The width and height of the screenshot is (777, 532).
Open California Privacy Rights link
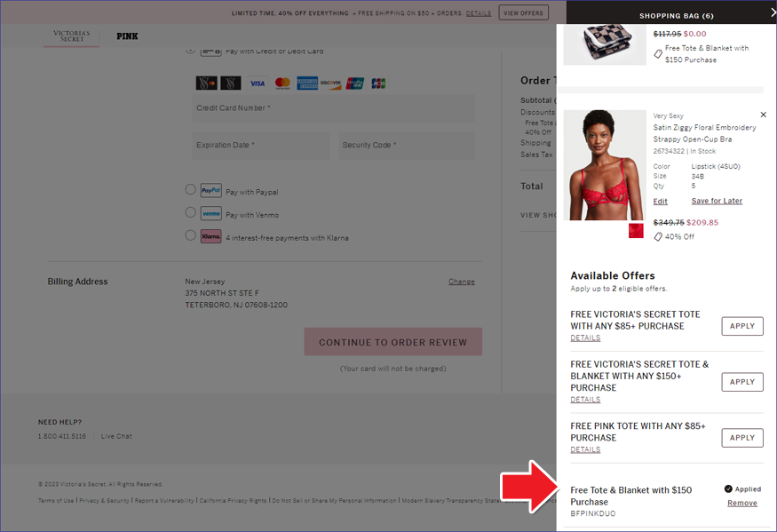[233, 501]
